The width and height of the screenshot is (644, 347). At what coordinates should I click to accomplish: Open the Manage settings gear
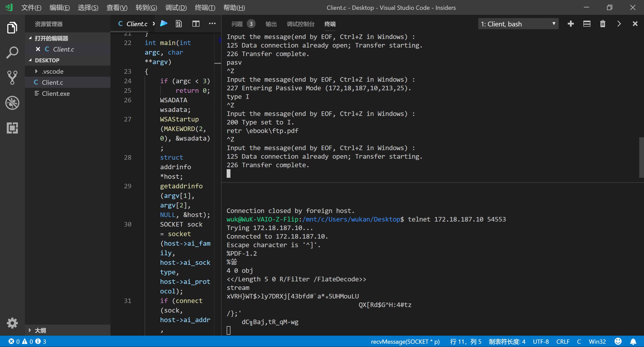[x=12, y=323]
